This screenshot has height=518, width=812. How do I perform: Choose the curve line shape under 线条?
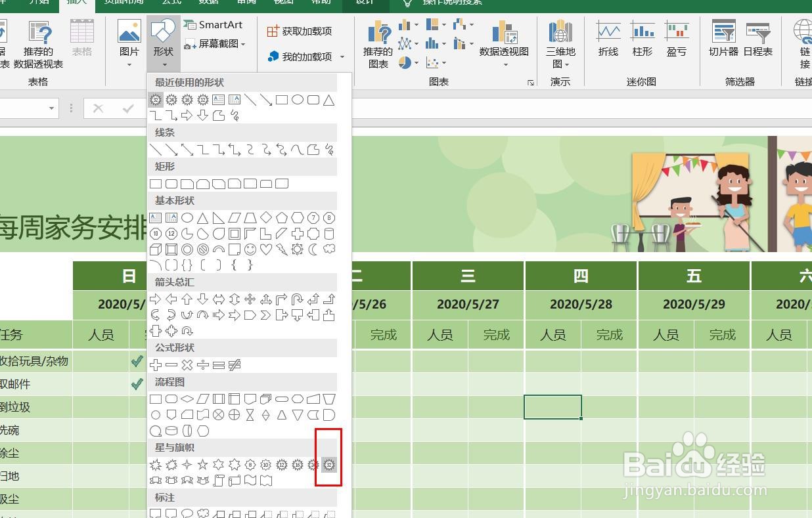click(x=298, y=150)
